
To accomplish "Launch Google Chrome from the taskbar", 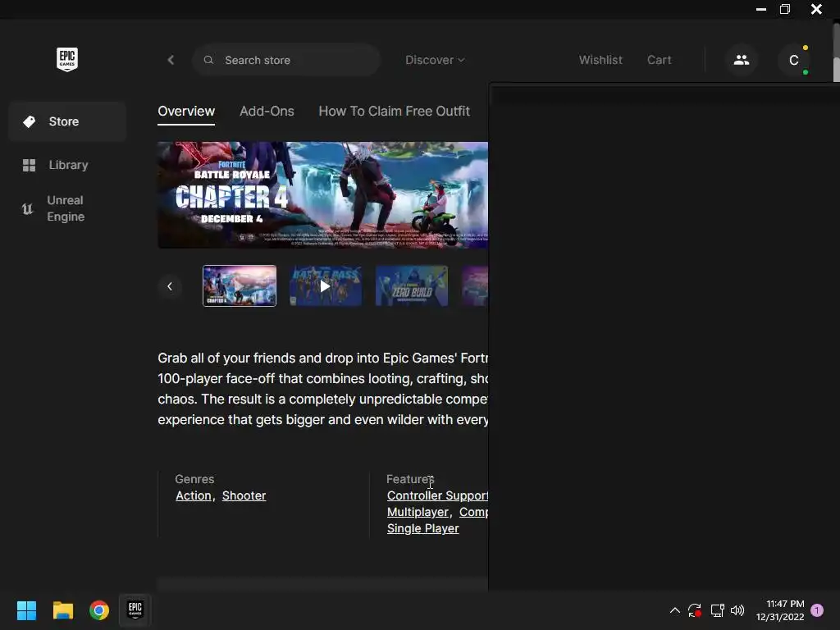I will (99, 610).
